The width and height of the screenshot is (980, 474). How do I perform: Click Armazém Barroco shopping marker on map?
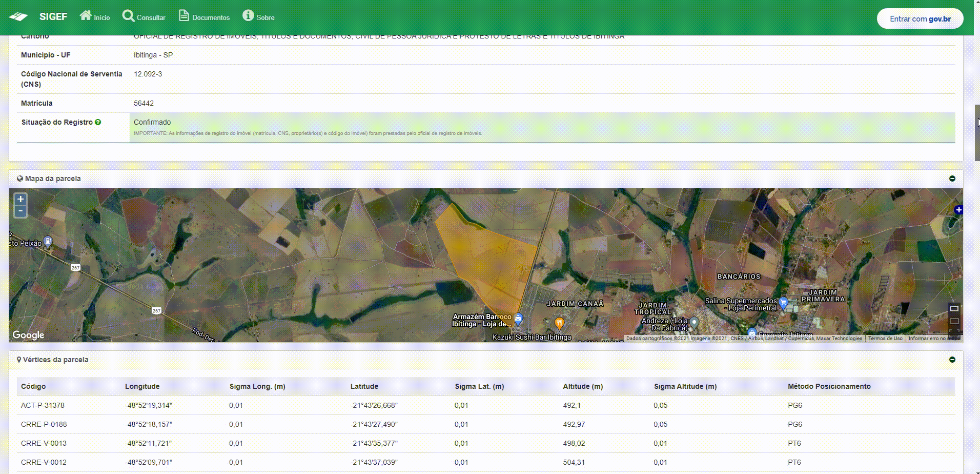click(518, 319)
